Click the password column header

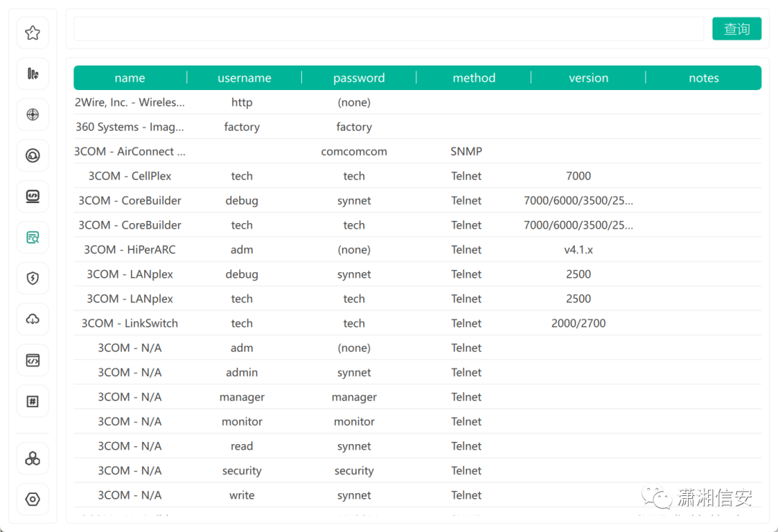pyautogui.click(x=359, y=78)
